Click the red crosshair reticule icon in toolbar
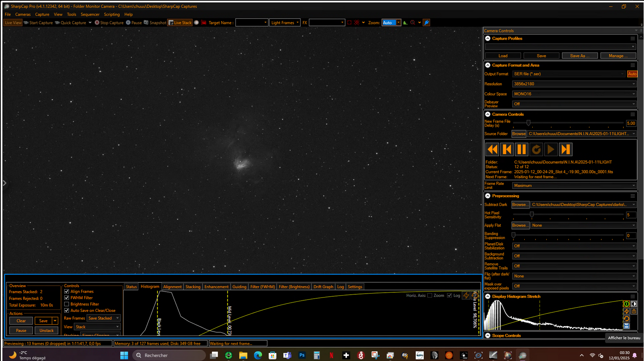The height and width of the screenshot is (361, 644). (357, 23)
